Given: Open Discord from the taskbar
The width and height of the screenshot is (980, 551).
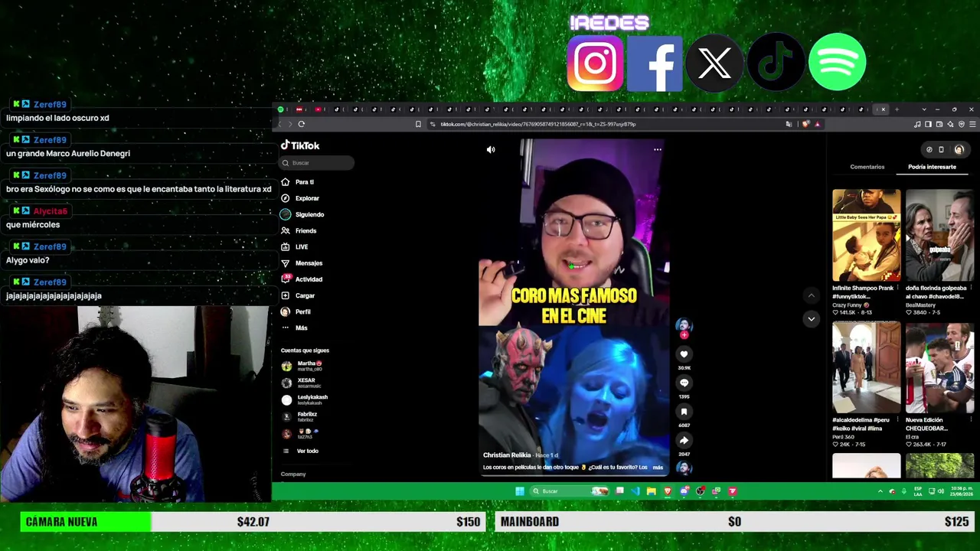Looking at the screenshot, I should [x=684, y=491].
